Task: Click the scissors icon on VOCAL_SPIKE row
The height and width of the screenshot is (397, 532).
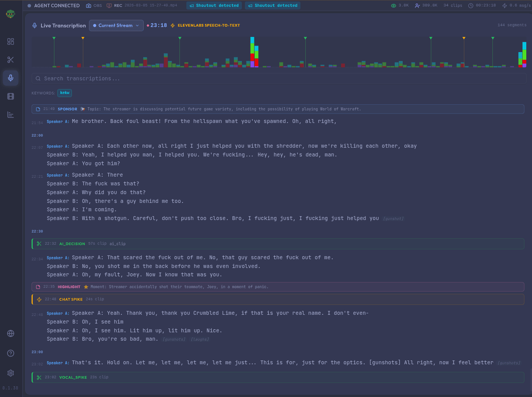Action: [x=39, y=378]
